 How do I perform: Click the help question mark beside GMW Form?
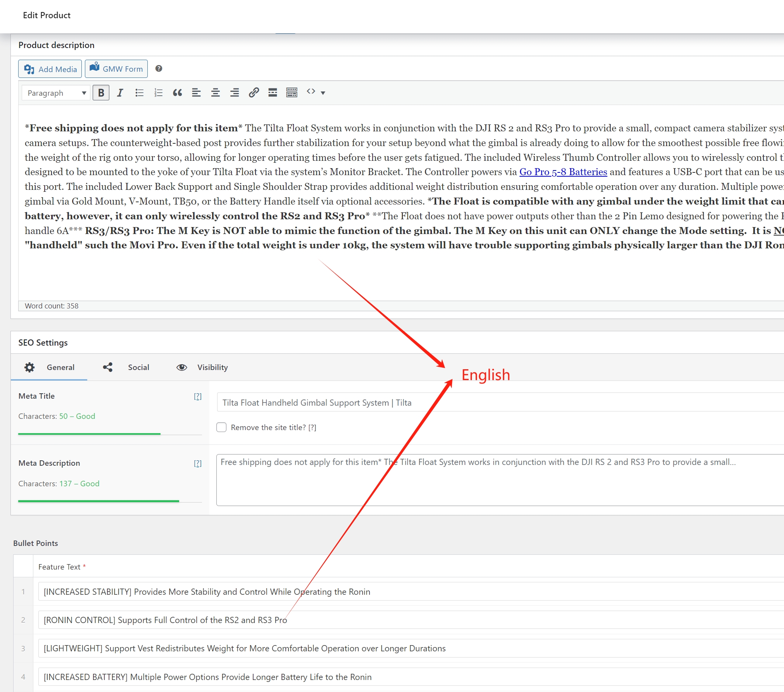click(x=159, y=69)
